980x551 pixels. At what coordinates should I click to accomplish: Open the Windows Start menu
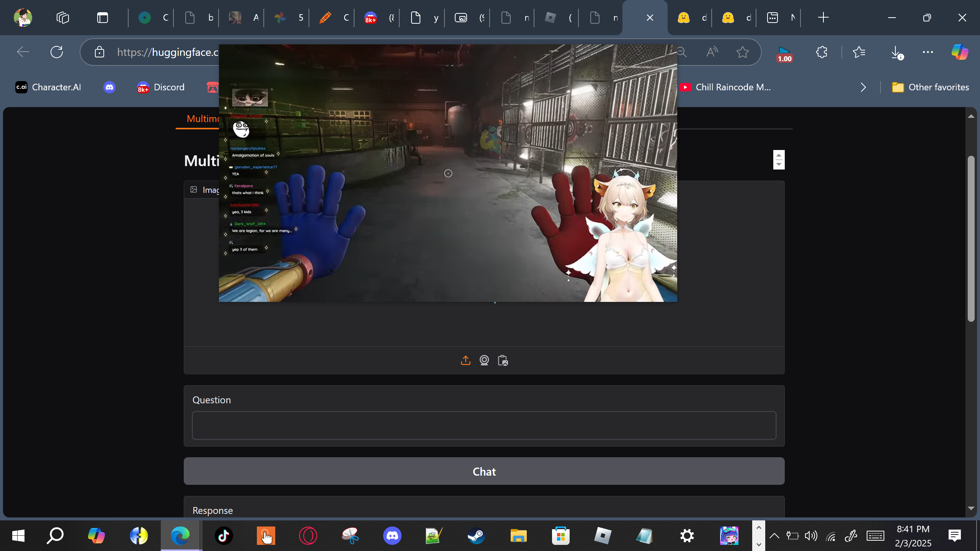tap(18, 536)
